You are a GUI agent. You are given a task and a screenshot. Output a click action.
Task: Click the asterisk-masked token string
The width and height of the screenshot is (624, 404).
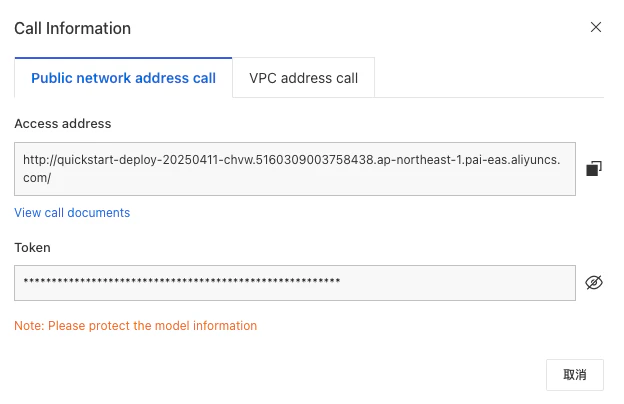pos(182,281)
